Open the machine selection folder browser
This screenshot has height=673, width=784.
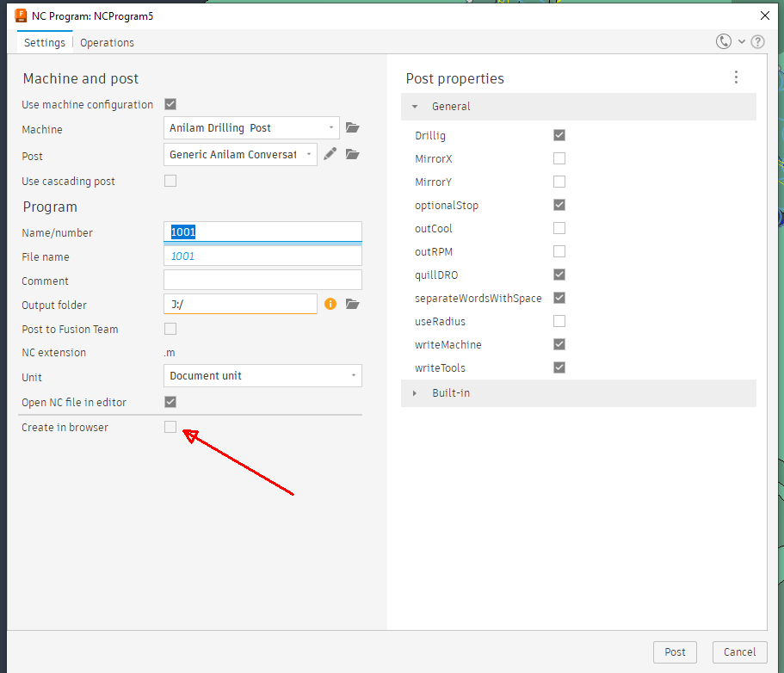tap(352, 127)
